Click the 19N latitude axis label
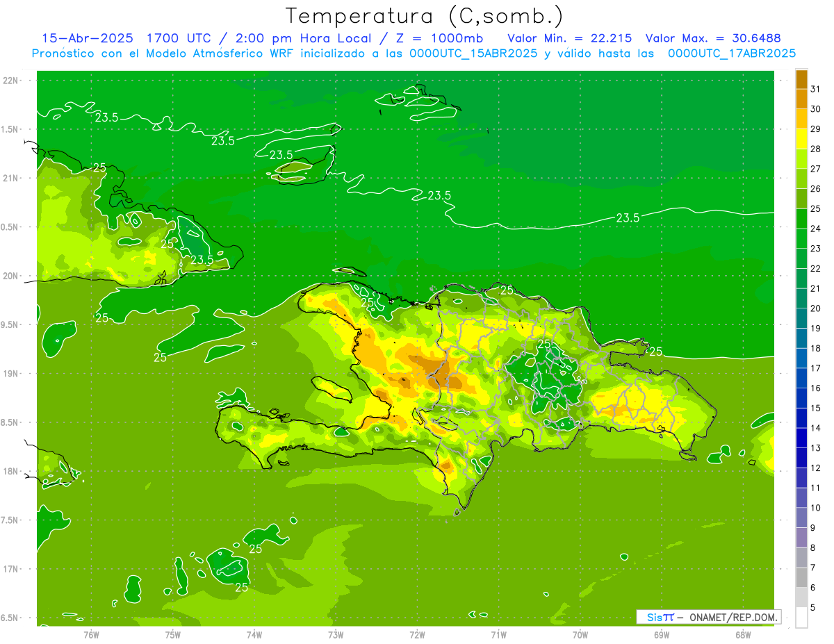Image resolution: width=834 pixels, height=644 pixels. [x=10, y=374]
